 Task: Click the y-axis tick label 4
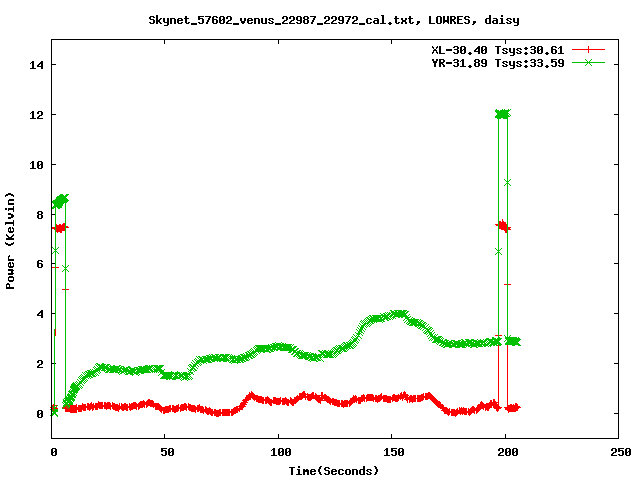pyautogui.click(x=40, y=314)
